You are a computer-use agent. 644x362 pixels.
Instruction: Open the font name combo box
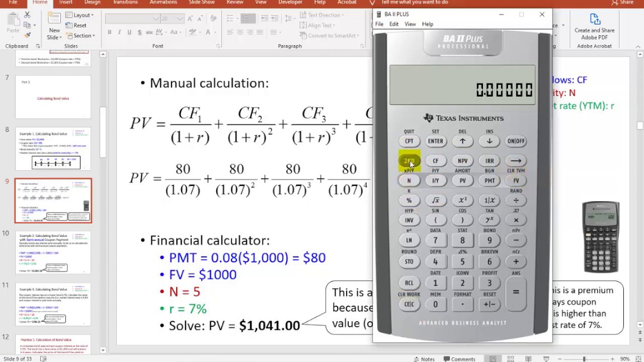[x=132, y=19]
